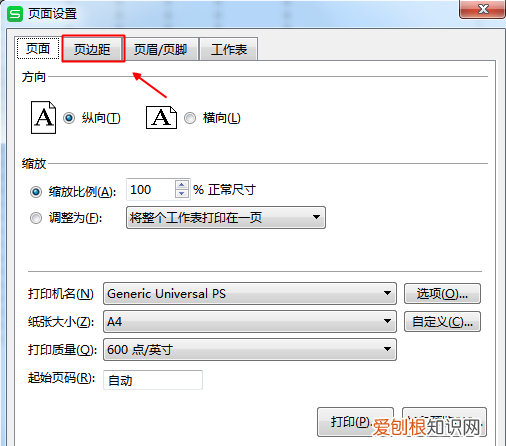Viewport: 506px width, 446px height.
Task: Decrease scaling percentage with down arrow
Action: click(182, 194)
